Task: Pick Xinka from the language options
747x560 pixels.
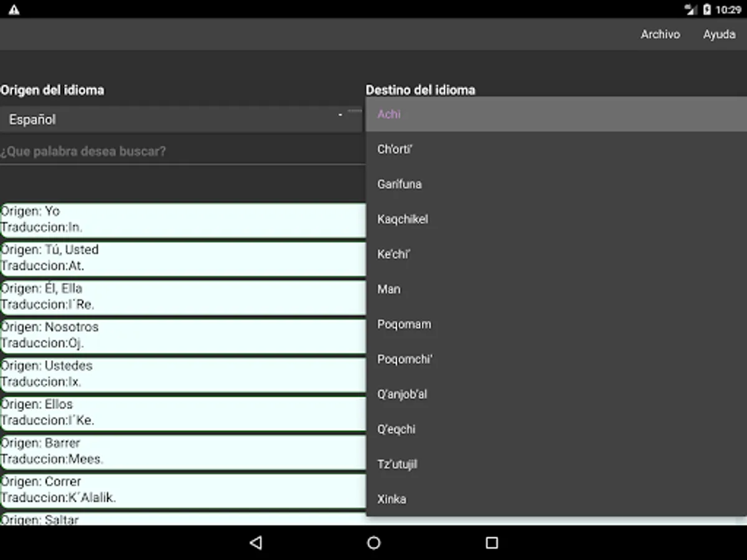Action: (x=557, y=499)
